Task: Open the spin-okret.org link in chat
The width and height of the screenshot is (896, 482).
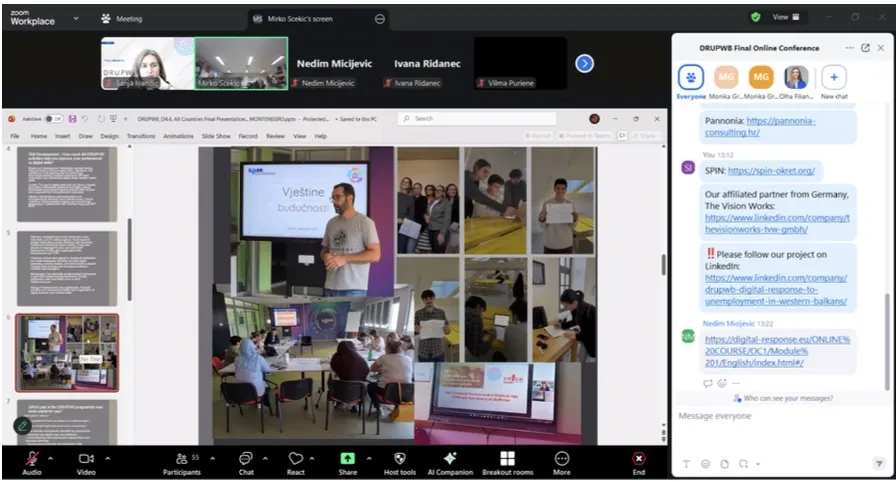Action: click(x=772, y=171)
